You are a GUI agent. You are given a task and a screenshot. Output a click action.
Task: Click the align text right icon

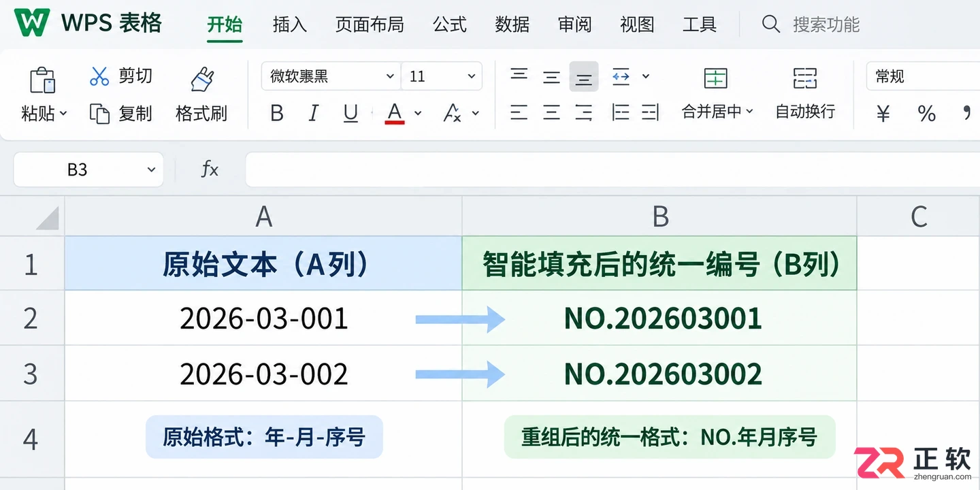583,112
